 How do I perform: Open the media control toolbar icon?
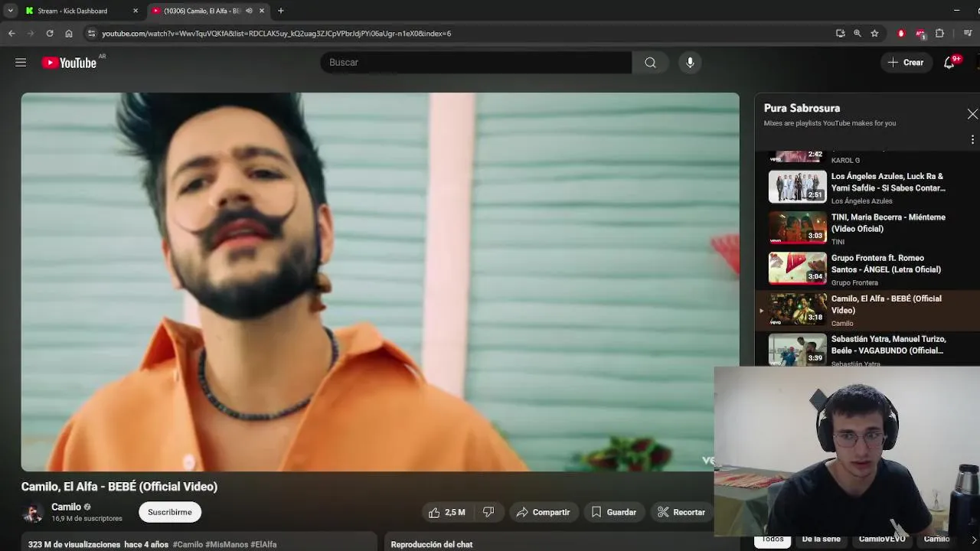[x=969, y=34]
